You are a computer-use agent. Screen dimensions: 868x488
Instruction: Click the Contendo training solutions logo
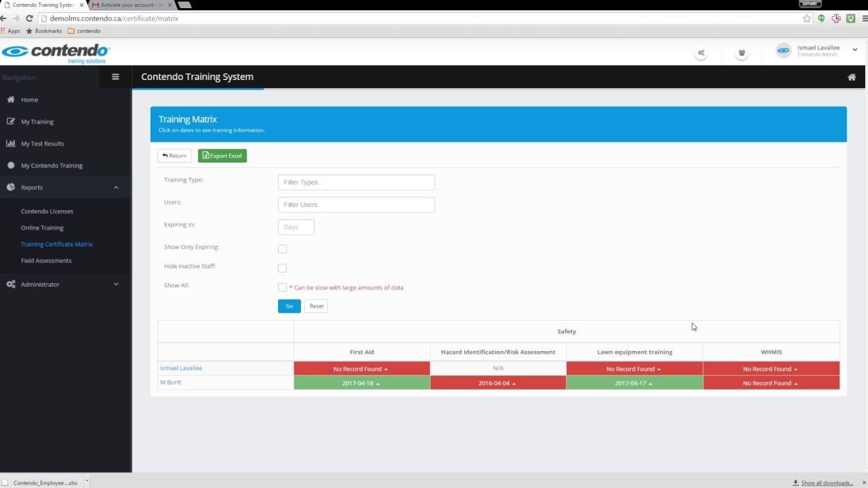pos(56,54)
